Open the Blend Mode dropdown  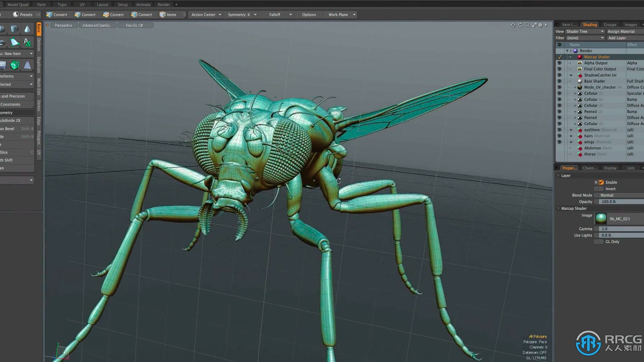point(617,195)
